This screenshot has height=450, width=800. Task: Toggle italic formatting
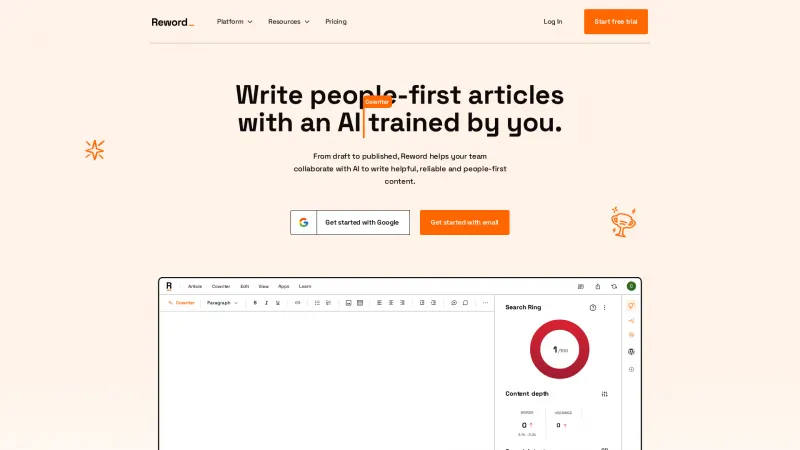pos(266,303)
